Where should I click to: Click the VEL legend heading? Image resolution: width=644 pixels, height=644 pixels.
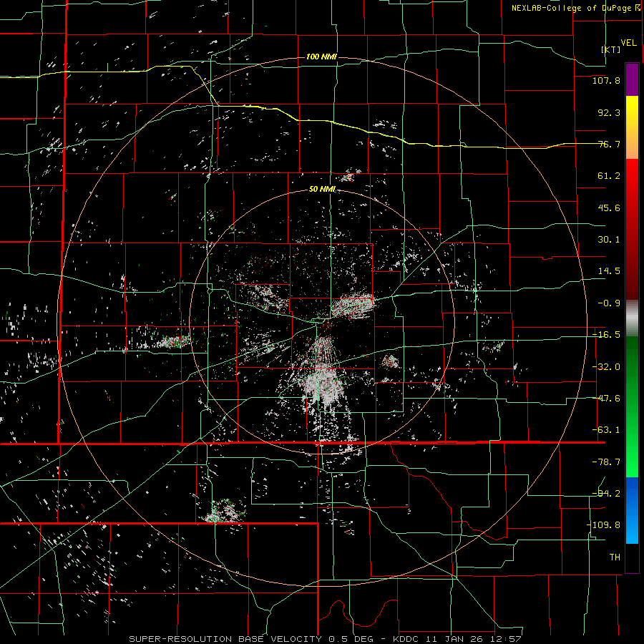click(x=628, y=43)
